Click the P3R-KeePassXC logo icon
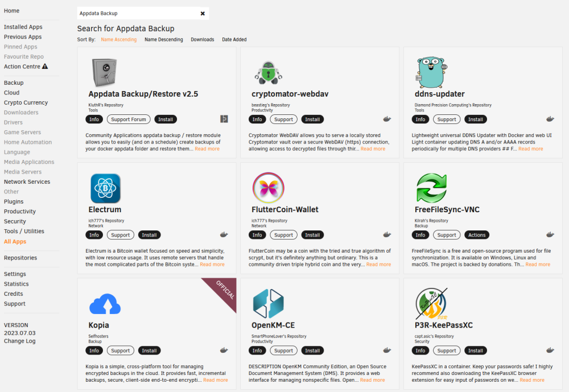The width and height of the screenshot is (569, 392). pos(431,303)
